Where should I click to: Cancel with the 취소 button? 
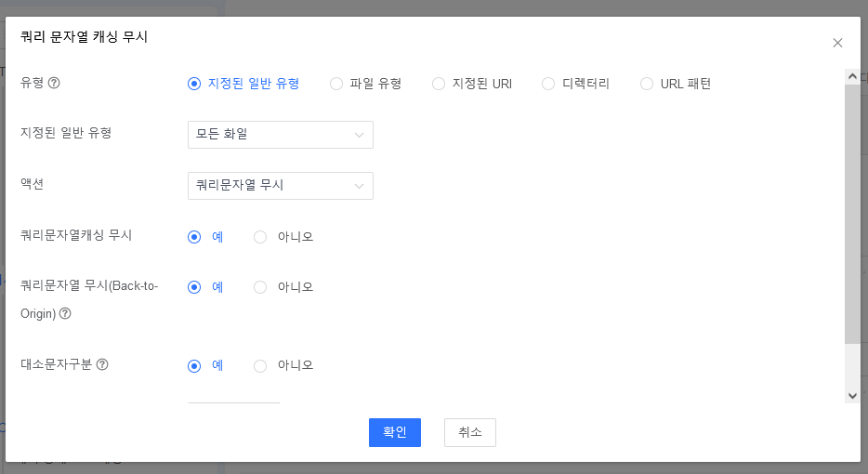point(470,432)
